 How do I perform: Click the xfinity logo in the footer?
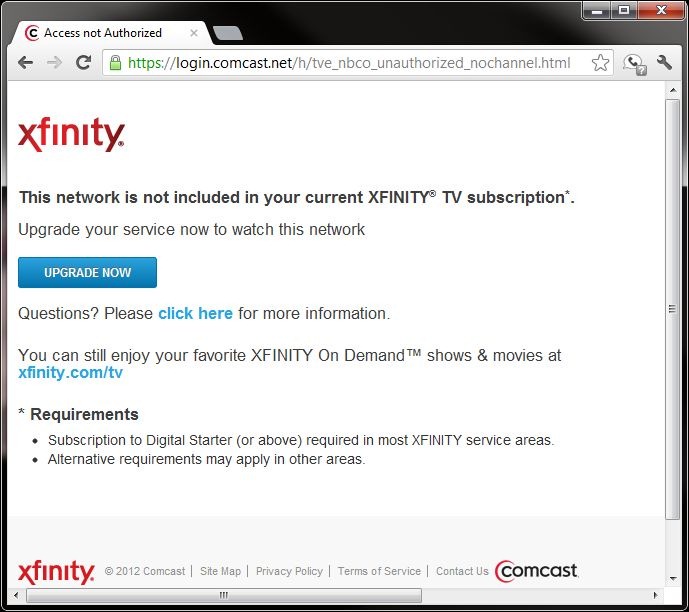[x=56, y=572]
